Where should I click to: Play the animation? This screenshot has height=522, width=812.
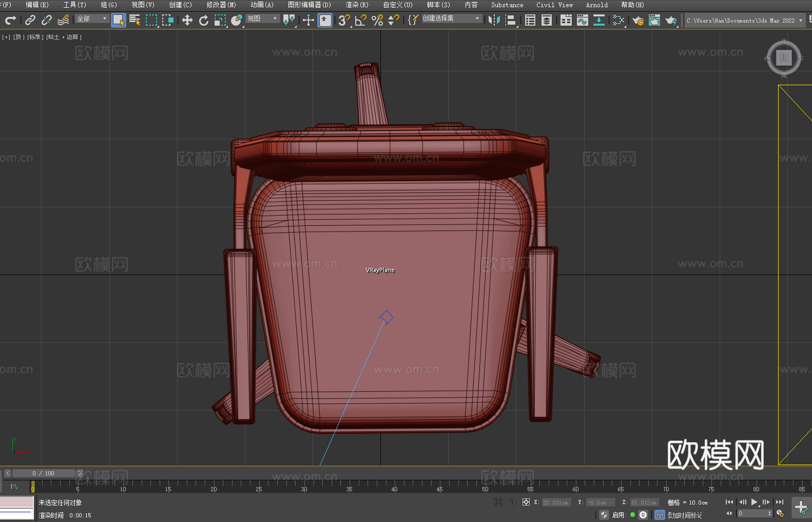coord(754,502)
